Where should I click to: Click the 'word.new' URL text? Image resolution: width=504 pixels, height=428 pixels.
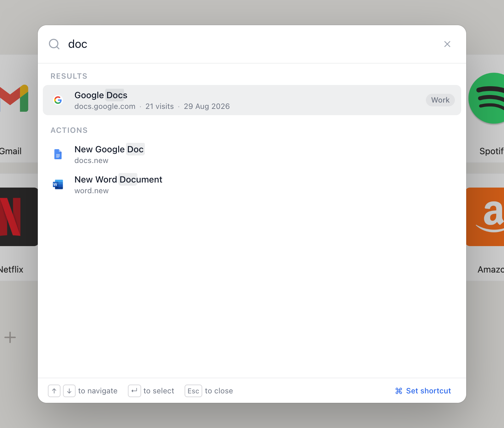pyautogui.click(x=91, y=191)
